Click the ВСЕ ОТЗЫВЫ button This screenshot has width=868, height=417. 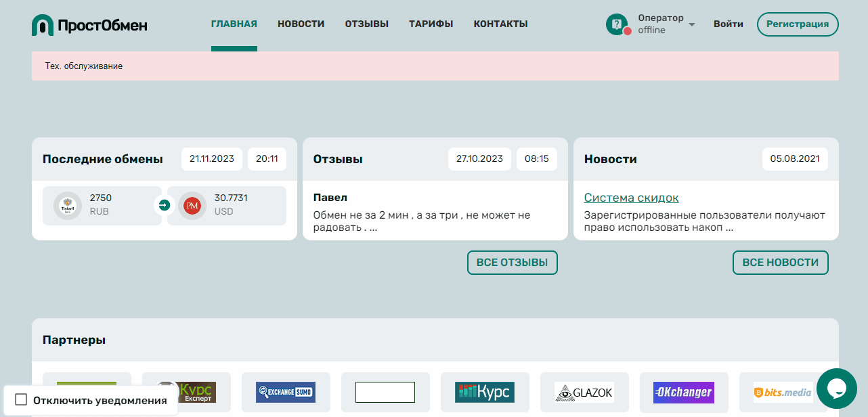[x=512, y=263]
